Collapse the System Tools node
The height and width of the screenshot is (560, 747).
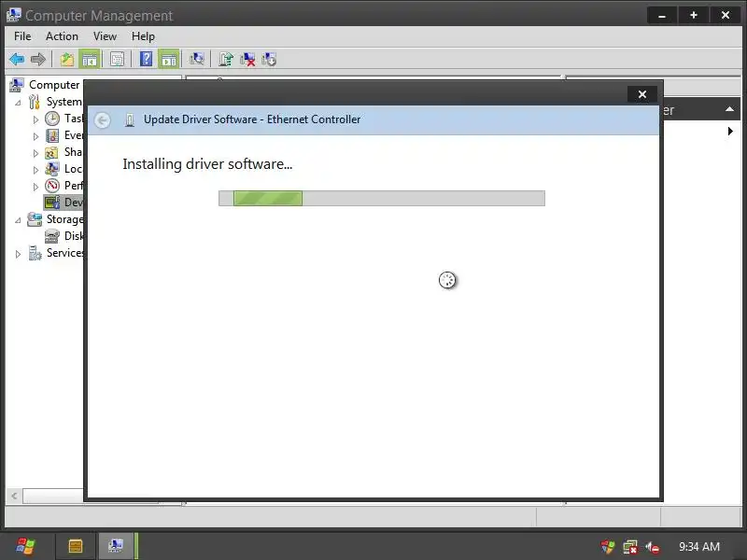click(x=18, y=103)
